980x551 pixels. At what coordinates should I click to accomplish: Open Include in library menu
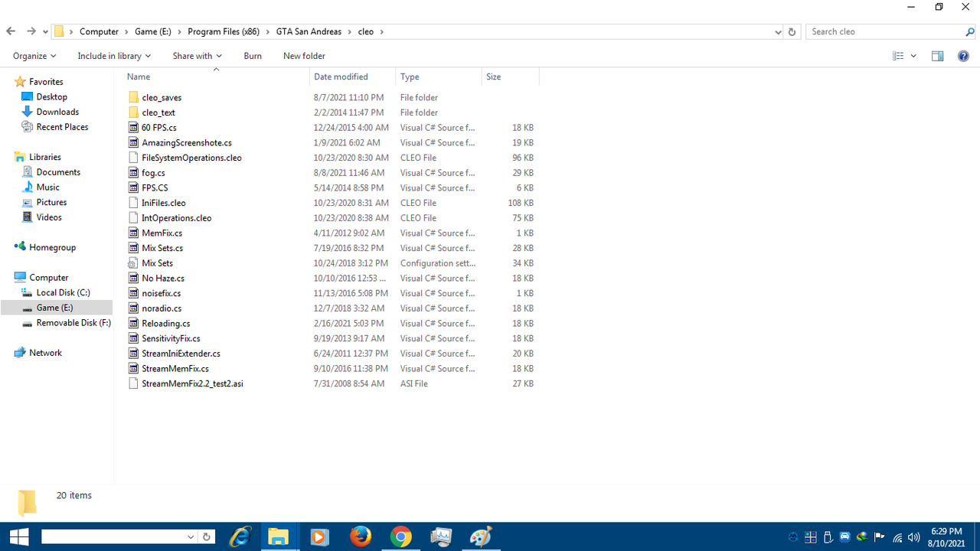click(114, 56)
